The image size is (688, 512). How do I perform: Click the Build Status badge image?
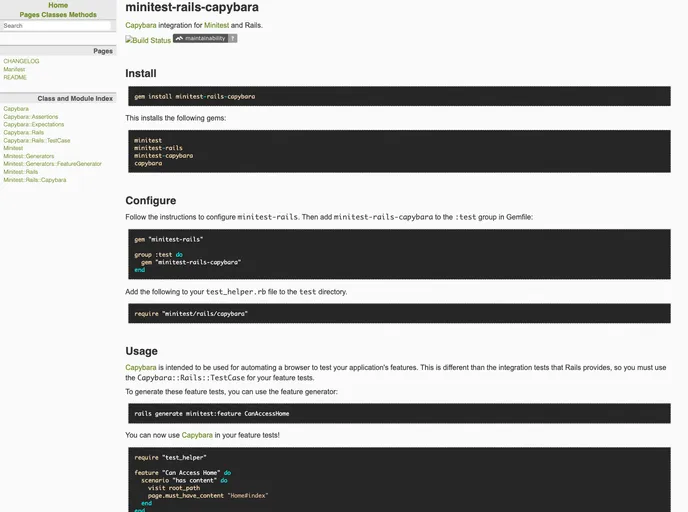tap(148, 40)
